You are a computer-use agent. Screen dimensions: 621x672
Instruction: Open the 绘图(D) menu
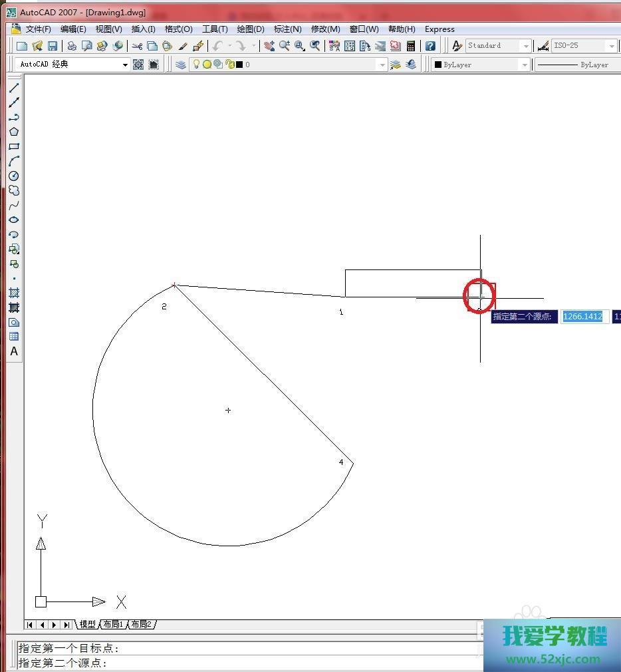(x=251, y=29)
